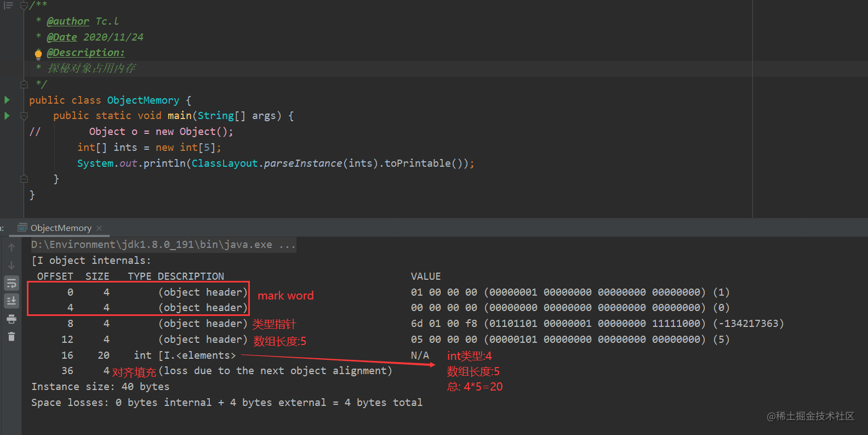Click 'Instance size: 40 bytes' line
Viewport: 868px width, 435px height.
[x=100, y=387]
